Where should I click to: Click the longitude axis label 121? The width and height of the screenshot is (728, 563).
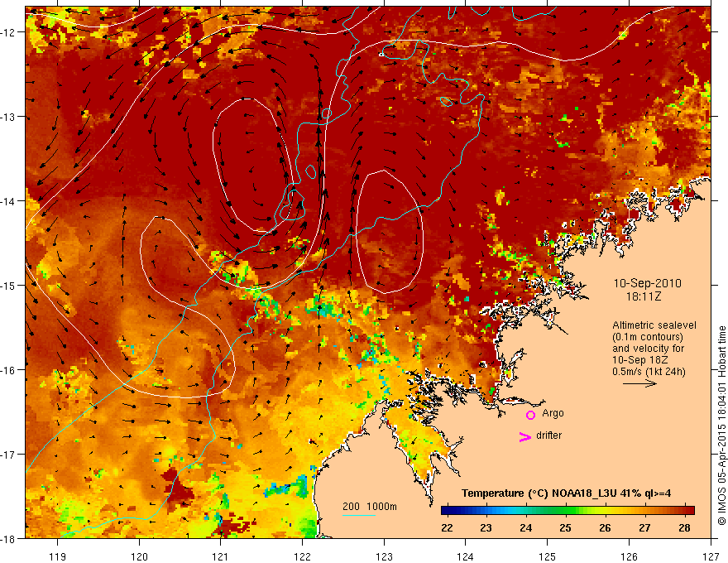tap(221, 556)
